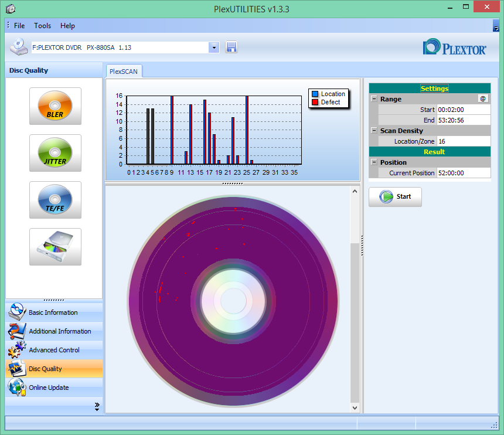The image size is (504, 435).
Task: Click the Result header
Action: point(430,152)
